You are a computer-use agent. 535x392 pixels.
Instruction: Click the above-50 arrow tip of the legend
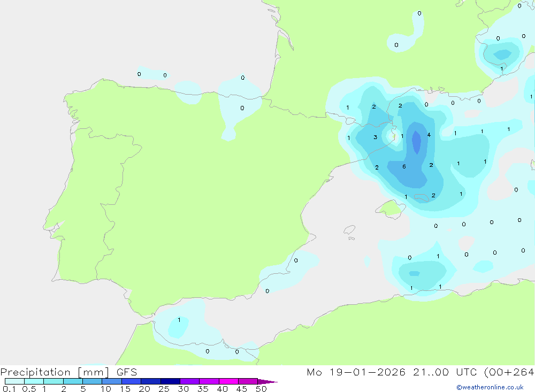pyautogui.click(x=267, y=381)
